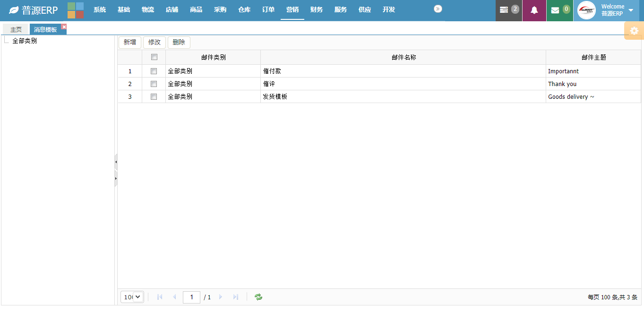Open the Welcome user dropdown arrow

click(x=631, y=10)
